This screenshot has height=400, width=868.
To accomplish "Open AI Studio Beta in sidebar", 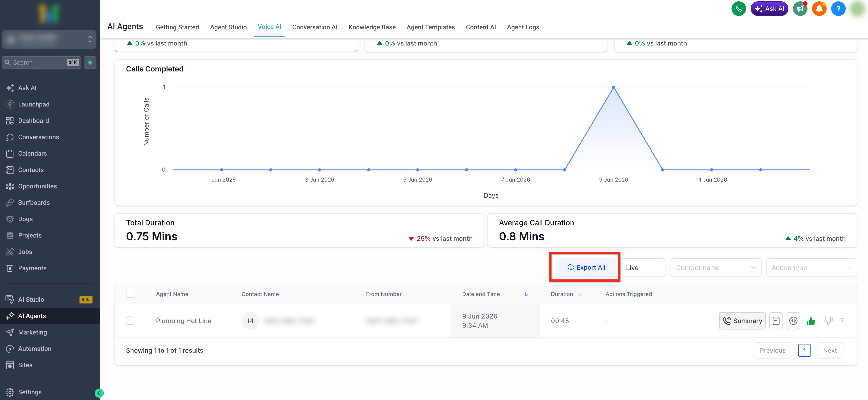I will coord(50,300).
